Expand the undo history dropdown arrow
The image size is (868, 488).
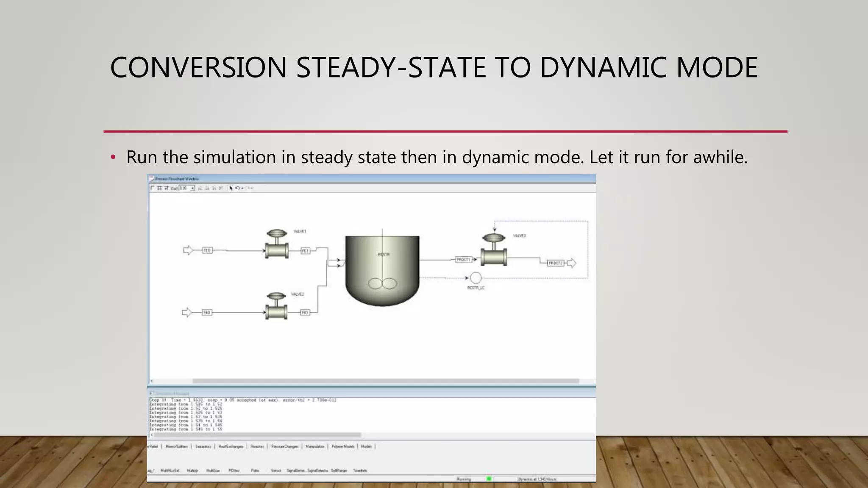point(242,188)
